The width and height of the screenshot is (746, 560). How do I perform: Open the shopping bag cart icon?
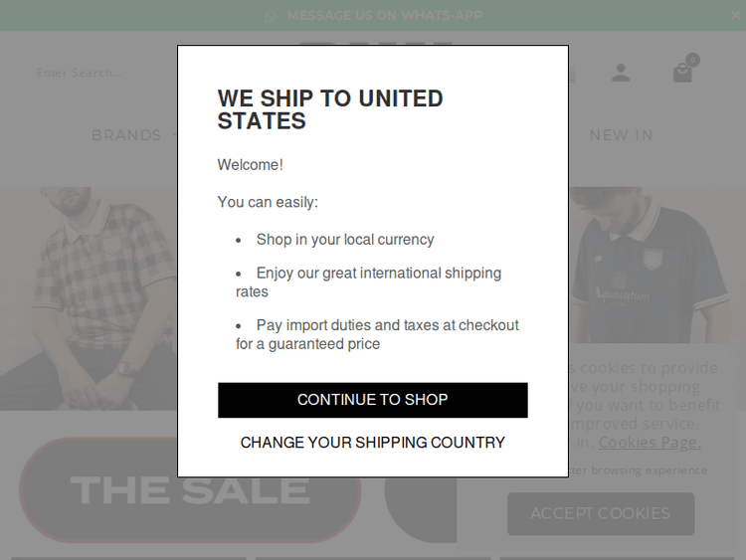[681, 74]
